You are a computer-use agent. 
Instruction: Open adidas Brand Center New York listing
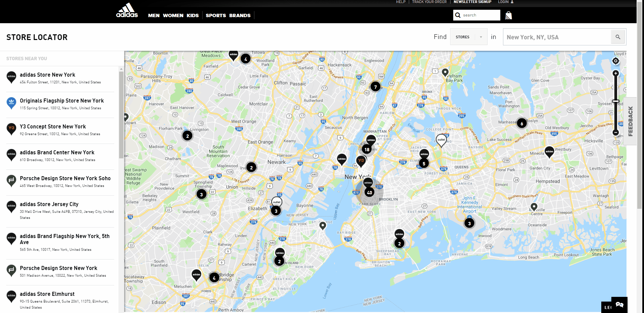(x=60, y=156)
